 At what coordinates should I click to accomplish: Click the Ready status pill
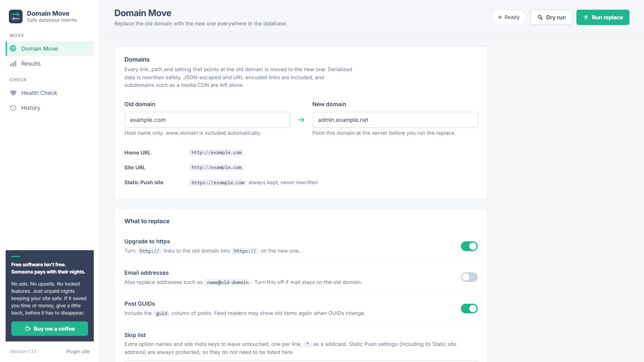click(509, 17)
